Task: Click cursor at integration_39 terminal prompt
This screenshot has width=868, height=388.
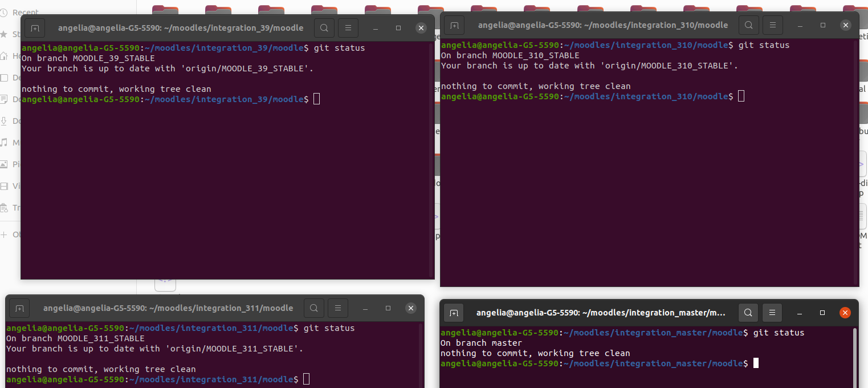Action: pyautogui.click(x=317, y=99)
